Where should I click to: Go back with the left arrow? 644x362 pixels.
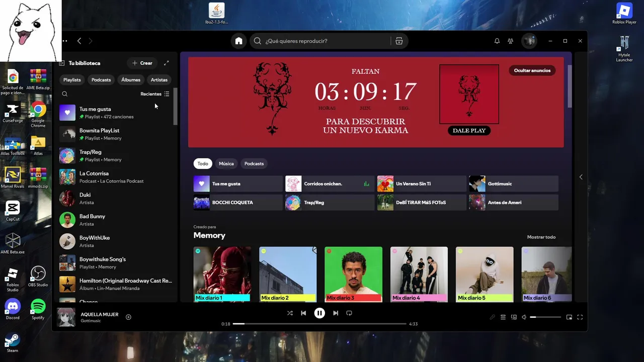point(79,41)
